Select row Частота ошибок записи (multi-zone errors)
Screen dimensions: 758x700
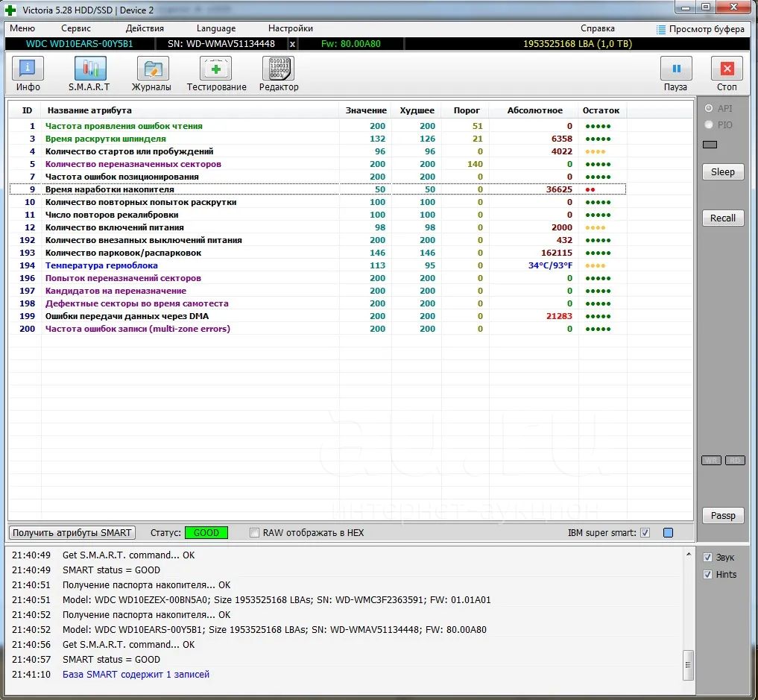pos(318,329)
